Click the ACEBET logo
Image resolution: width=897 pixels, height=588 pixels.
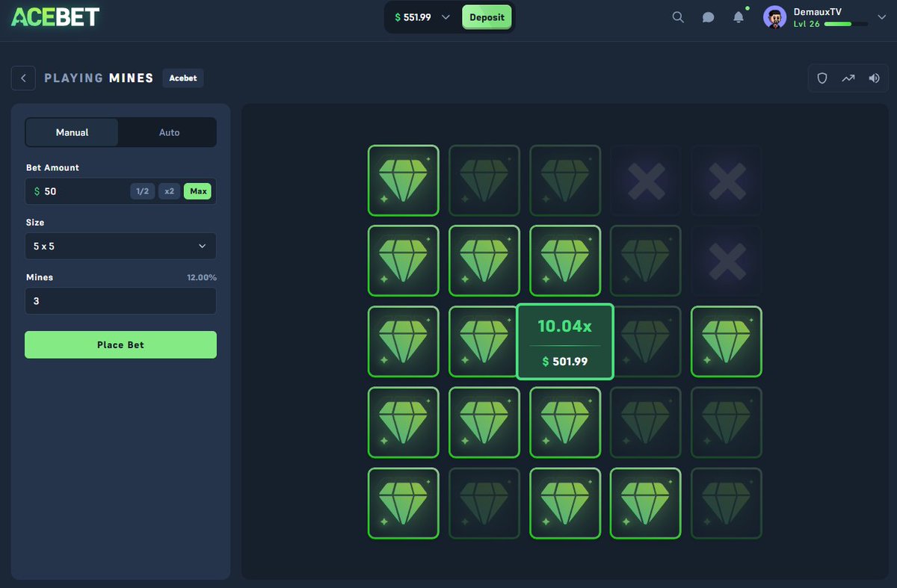point(55,17)
